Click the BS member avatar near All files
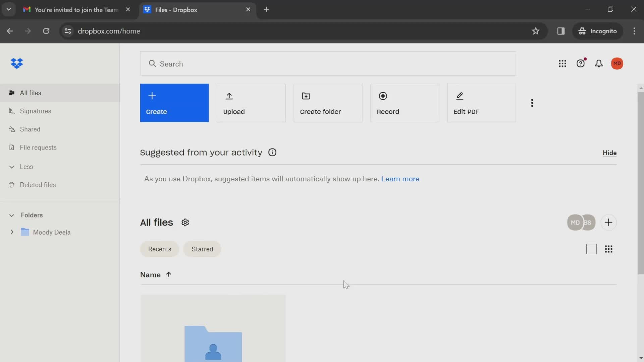 589,223
